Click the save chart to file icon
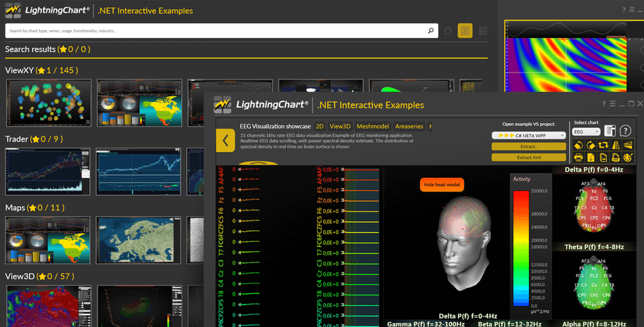 click(615, 158)
